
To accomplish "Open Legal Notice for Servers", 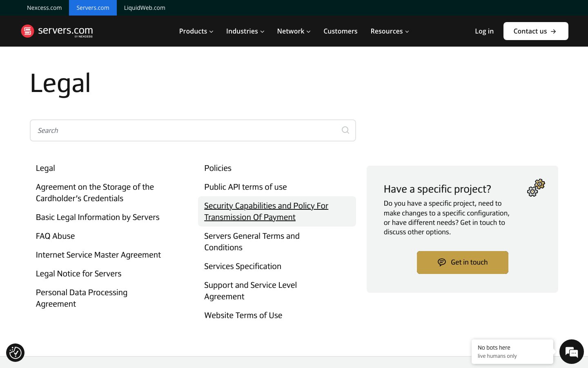I will pos(78,274).
